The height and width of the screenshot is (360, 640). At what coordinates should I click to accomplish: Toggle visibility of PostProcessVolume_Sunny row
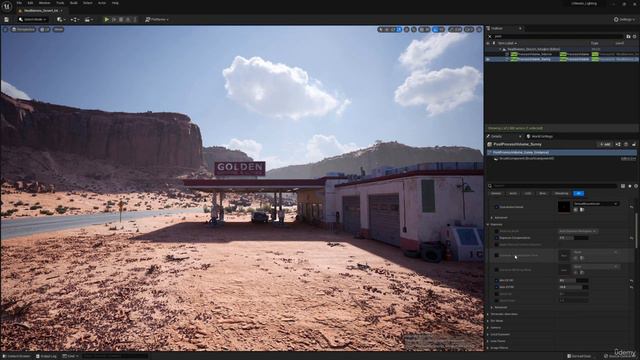tap(488, 59)
